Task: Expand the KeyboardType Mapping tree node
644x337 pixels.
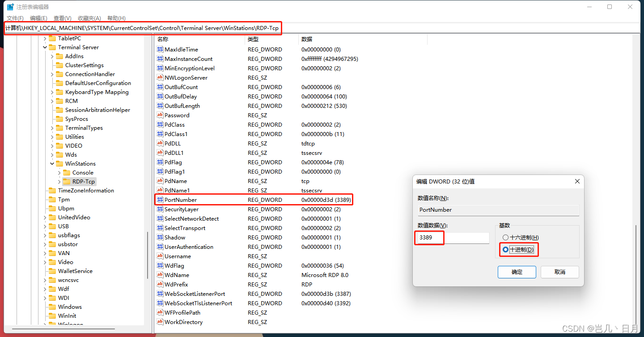Action: pyautogui.click(x=52, y=92)
